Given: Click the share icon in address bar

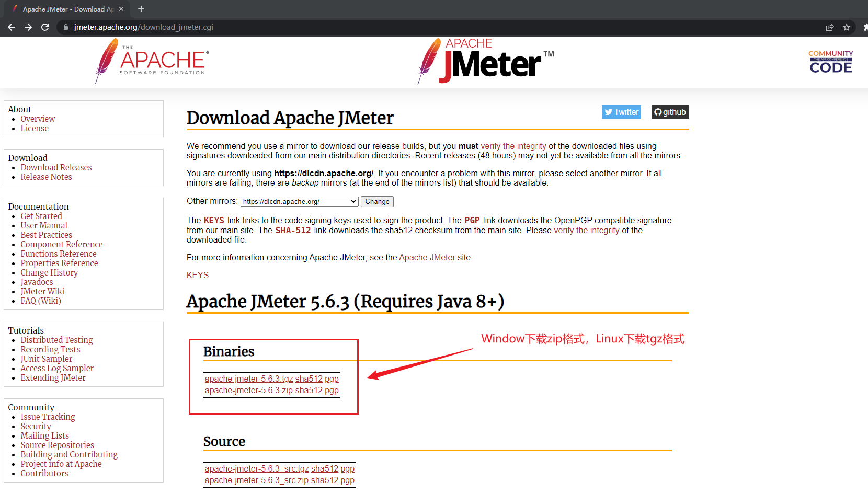Looking at the screenshot, I should [x=830, y=27].
